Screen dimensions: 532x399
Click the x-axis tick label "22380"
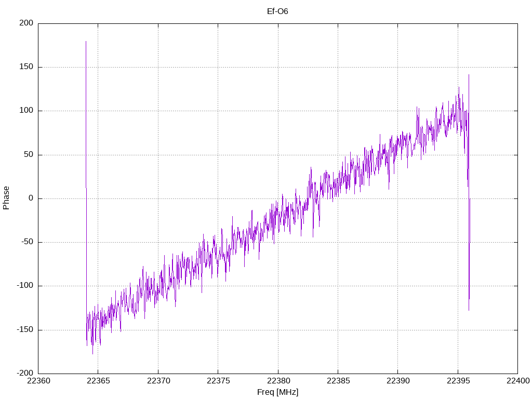(x=278, y=381)
